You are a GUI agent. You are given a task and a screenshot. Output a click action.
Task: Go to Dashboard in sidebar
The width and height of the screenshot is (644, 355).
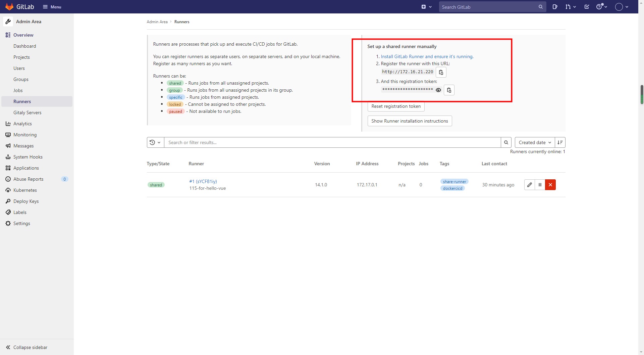pos(24,46)
